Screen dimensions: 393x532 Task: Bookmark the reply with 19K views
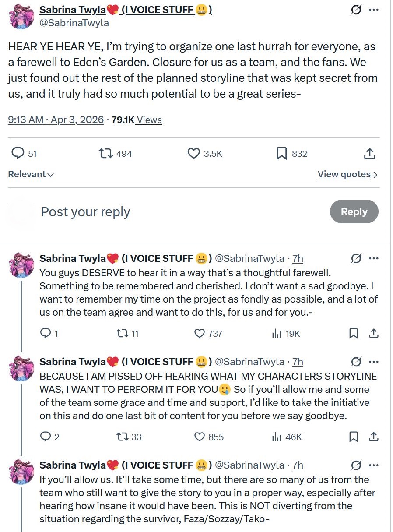pos(354,334)
